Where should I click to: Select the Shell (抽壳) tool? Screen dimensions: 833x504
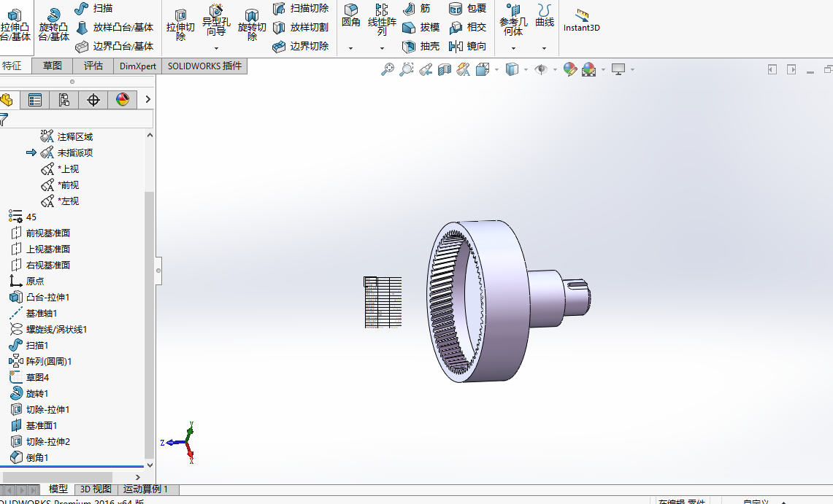(421, 46)
